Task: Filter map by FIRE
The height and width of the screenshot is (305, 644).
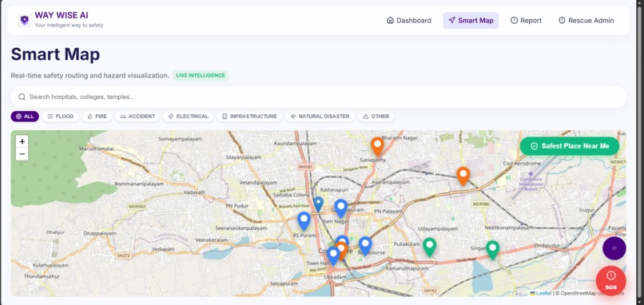Action: pyautogui.click(x=97, y=117)
